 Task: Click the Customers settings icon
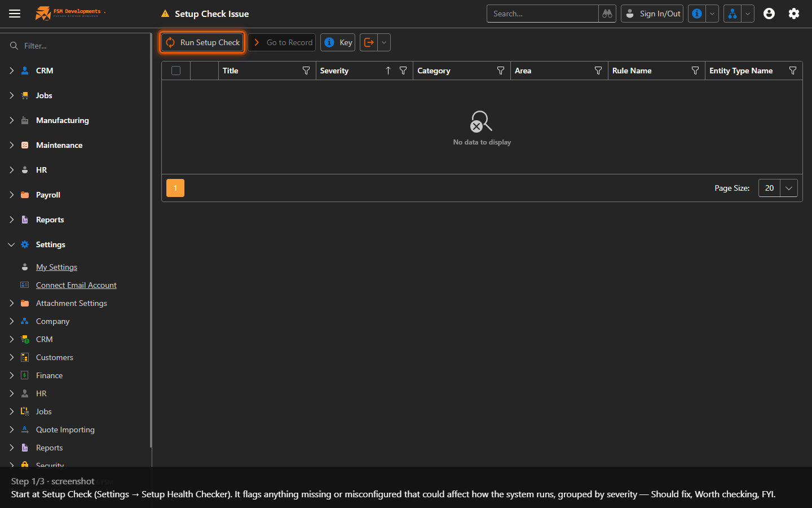[25, 357]
